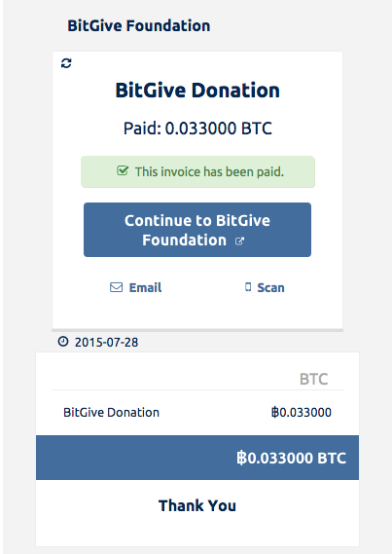Click the ฿0.033000 line item amount
The height and width of the screenshot is (554, 392).
coord(301,412)
